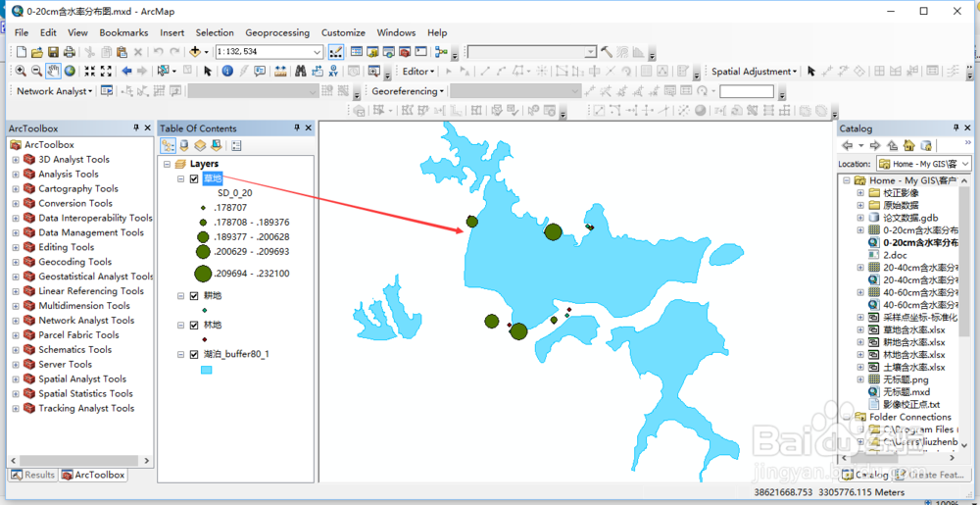Switch to the Results tab
The image size is (980, 505).
tap(33, 475)
